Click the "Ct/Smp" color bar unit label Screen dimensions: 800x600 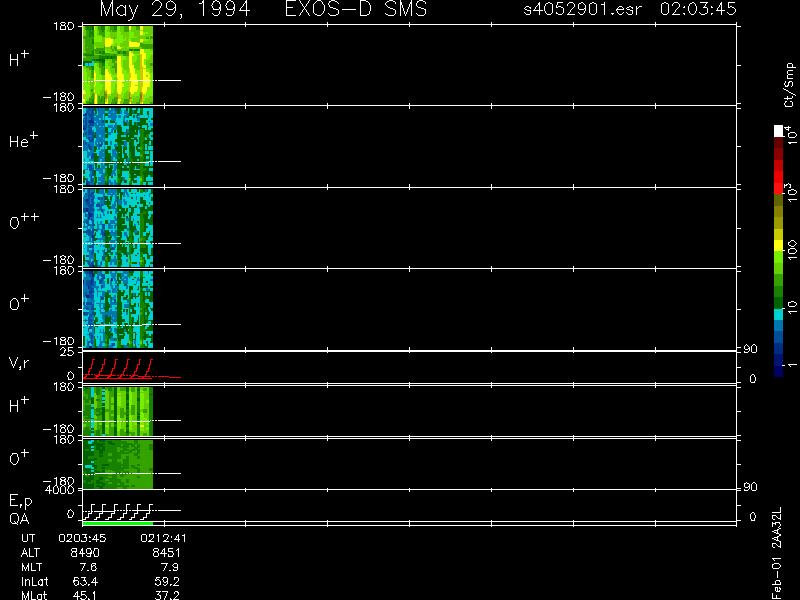tap(789, 85)
